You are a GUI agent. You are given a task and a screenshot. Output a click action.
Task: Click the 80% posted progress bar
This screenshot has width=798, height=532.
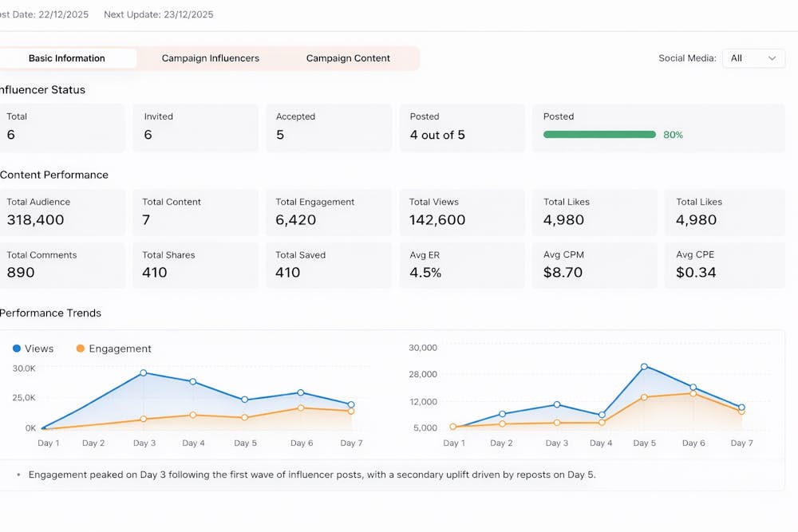pyautogui.click(x=598, y=135)
